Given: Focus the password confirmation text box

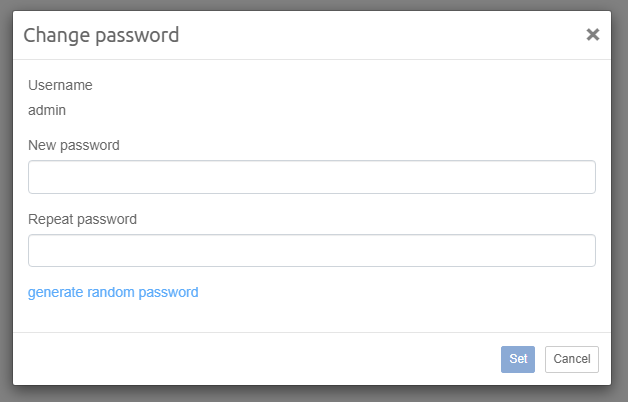Looking at the screenshot, I should click(311, 251).
